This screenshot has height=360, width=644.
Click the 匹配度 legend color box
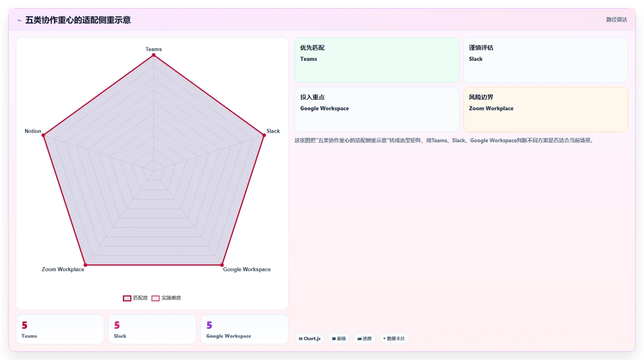[127, 298]
